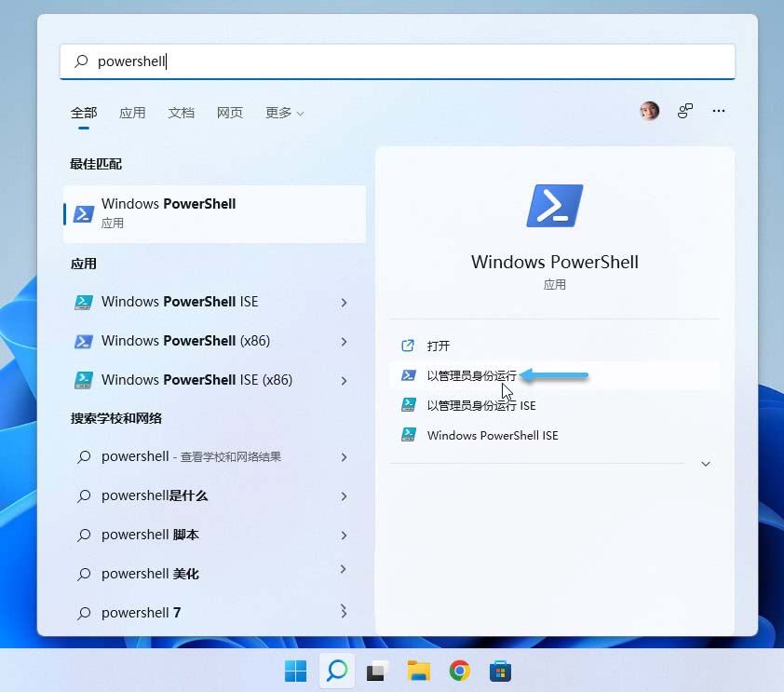Expand Windows PowerShell ISE (x86) result arrow
This screenshot has width=784, height=692.
coord(344,380)
